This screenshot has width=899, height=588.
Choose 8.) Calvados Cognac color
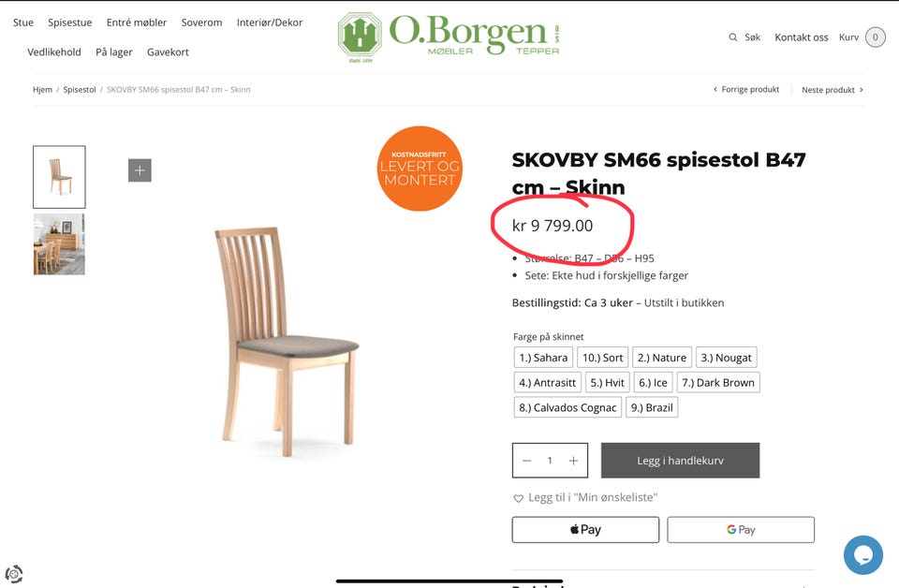pyautogui.click(x=567, y=407)
